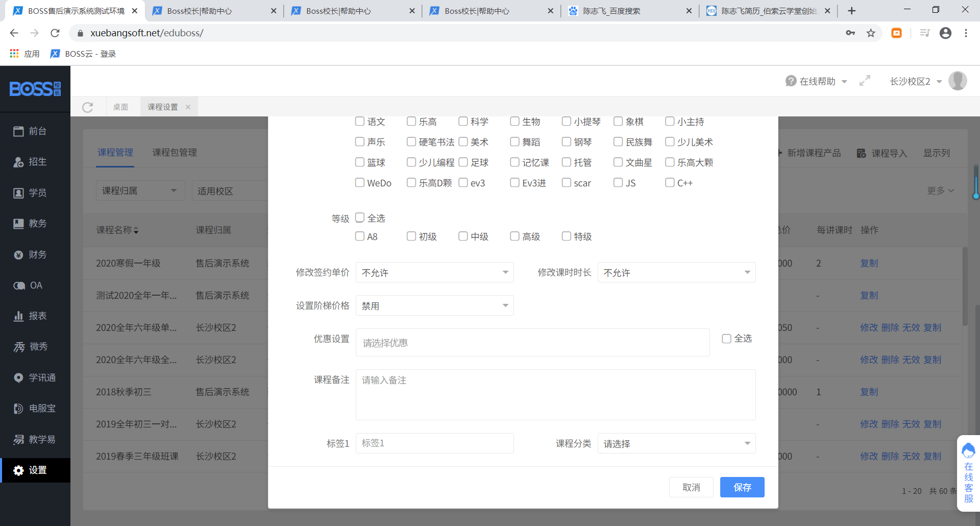Switch to the 陈志飞简历 browser tab
Viewport: 980px width, 526px height.
(x=768, y=11)
